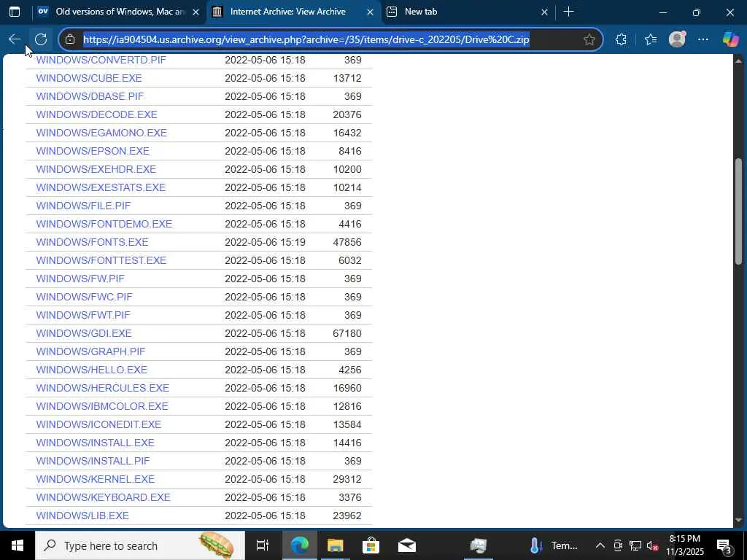
Task: Open the user profile avatar
Action: (677, 39)
